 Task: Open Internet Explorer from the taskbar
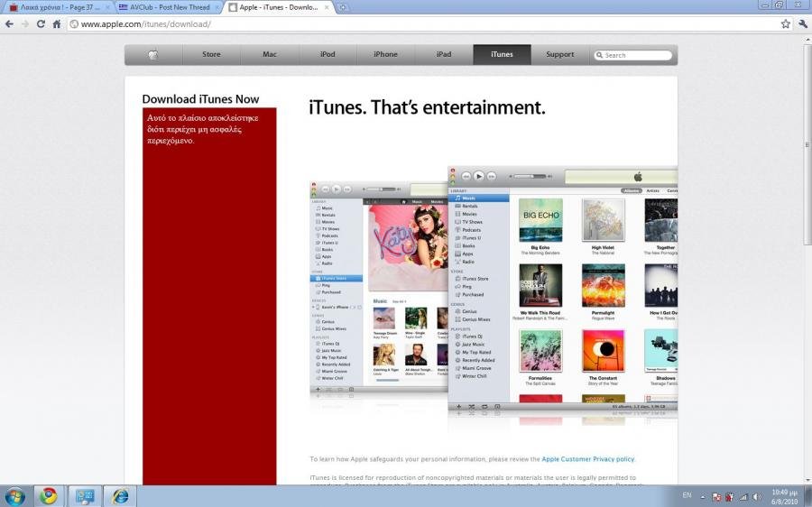pyautogui.click(x=119, y=496)
